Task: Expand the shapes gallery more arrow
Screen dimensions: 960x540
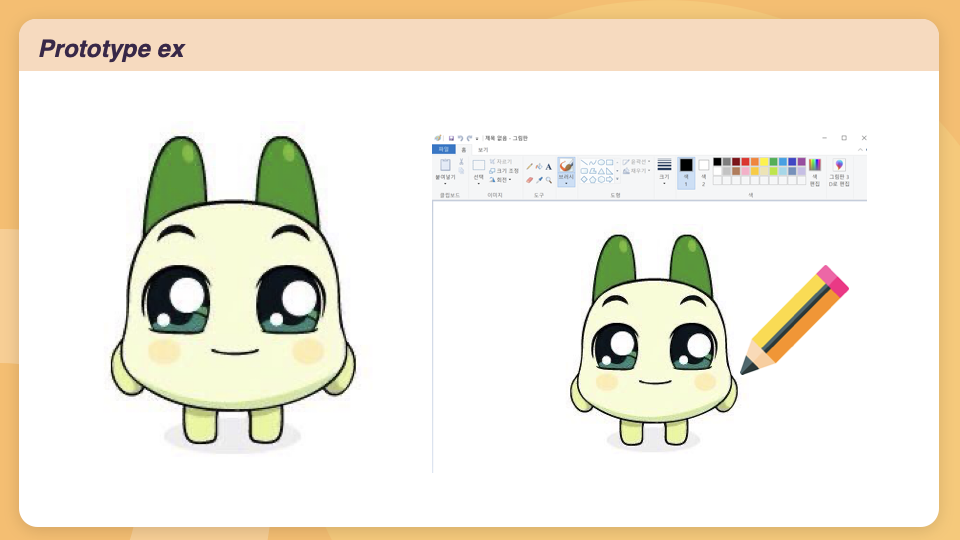Action: click(617, 179)
